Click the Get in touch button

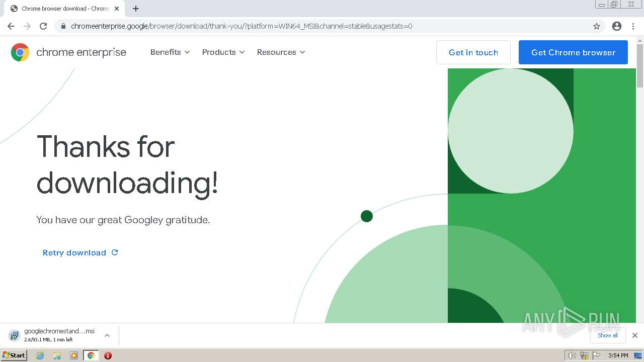[x=473, y=52]
